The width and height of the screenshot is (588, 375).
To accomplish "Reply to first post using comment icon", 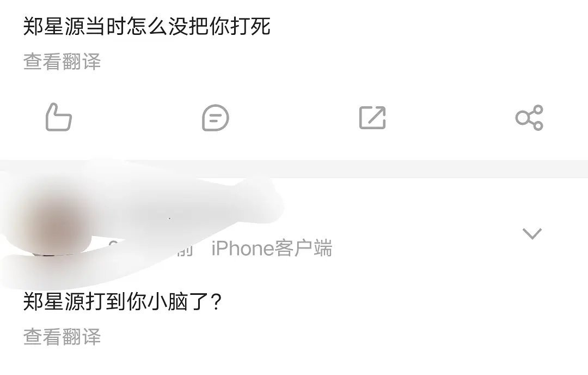I will tap(215, 118).
